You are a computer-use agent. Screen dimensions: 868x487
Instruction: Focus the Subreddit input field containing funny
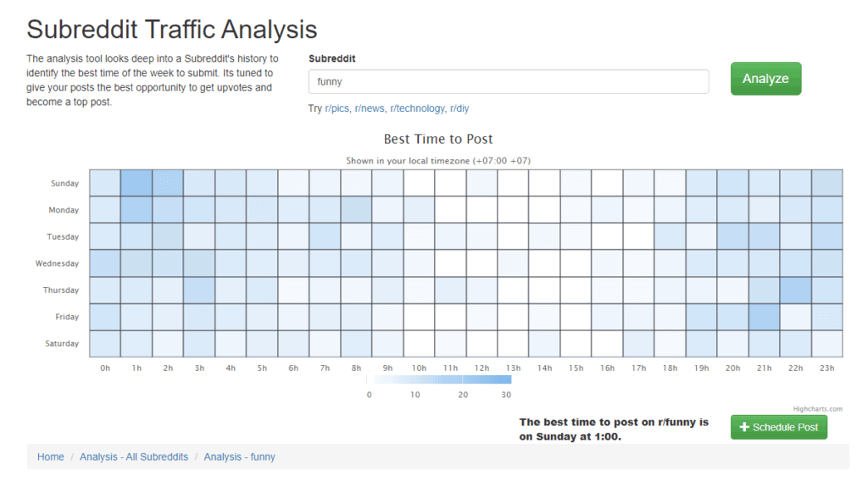point(509,81)
